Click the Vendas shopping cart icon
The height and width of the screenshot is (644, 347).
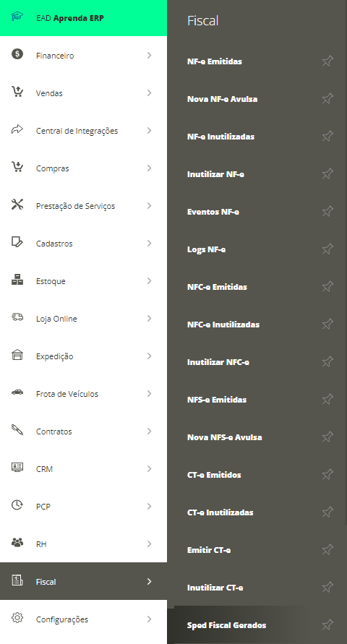pyautogui.click(x=17, y=92)
